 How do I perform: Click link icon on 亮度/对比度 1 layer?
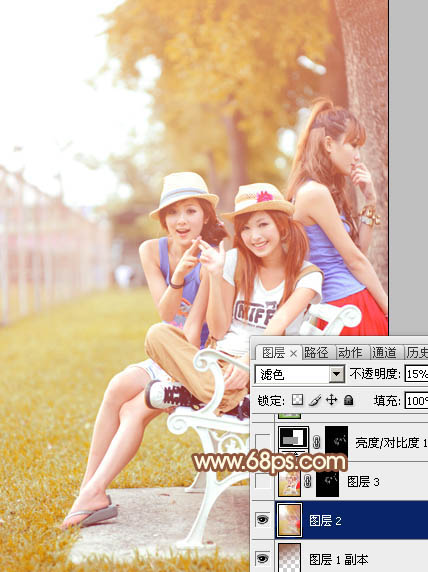(x=316, y=442)
